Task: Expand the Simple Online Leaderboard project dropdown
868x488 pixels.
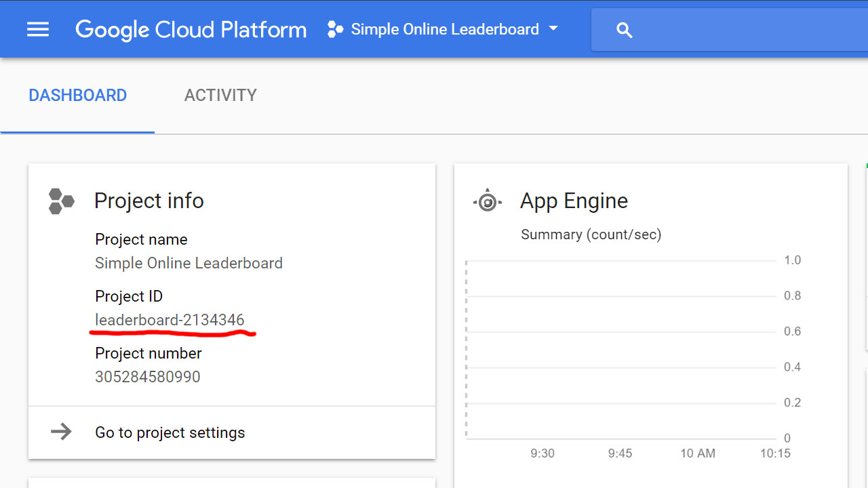Action: click(x=553, y=28)
